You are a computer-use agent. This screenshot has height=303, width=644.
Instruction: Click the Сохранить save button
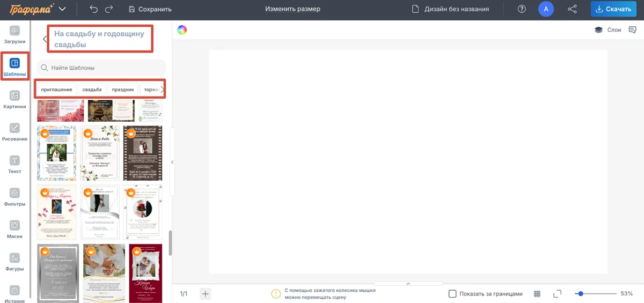click(150, 9)
